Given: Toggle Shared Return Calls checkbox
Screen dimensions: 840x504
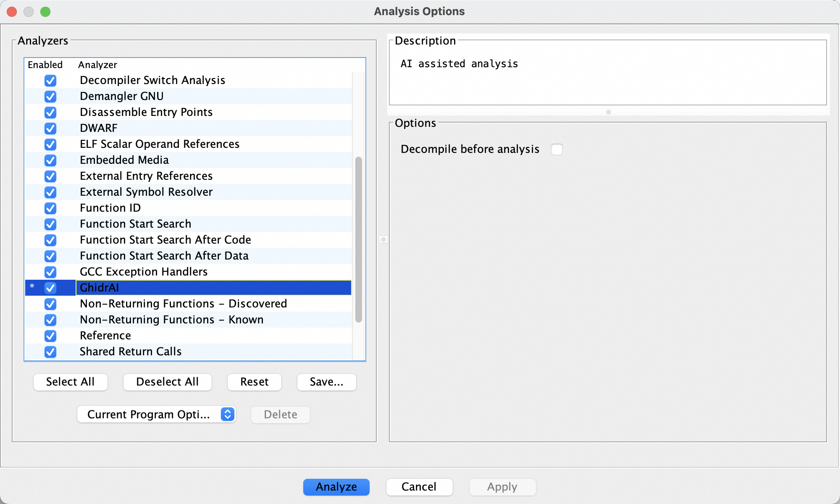Looking at the screenshot, I should [x=50, y=352].
